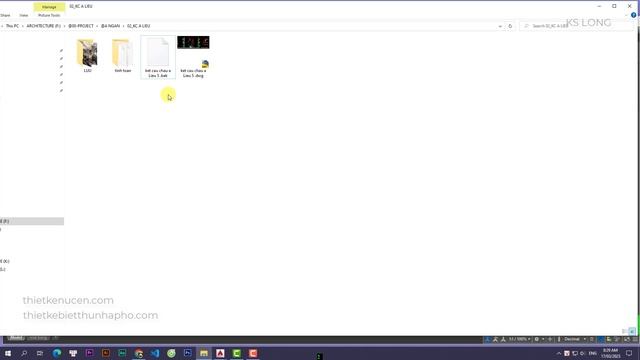Open Task View
This screenshot has width=640, height=360.
pos(40,353)
